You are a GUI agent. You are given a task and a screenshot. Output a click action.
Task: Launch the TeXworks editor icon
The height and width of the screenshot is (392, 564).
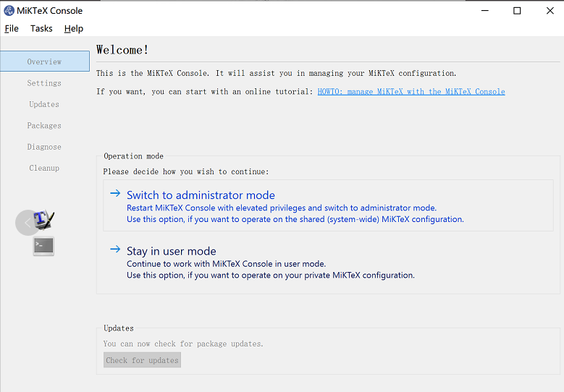44,219
